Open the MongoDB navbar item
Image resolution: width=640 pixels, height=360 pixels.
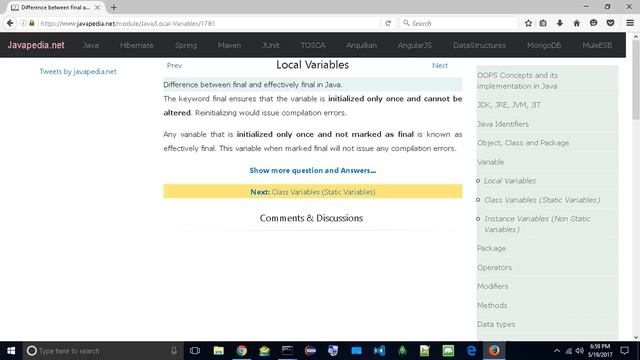click(x=544, y=45)
